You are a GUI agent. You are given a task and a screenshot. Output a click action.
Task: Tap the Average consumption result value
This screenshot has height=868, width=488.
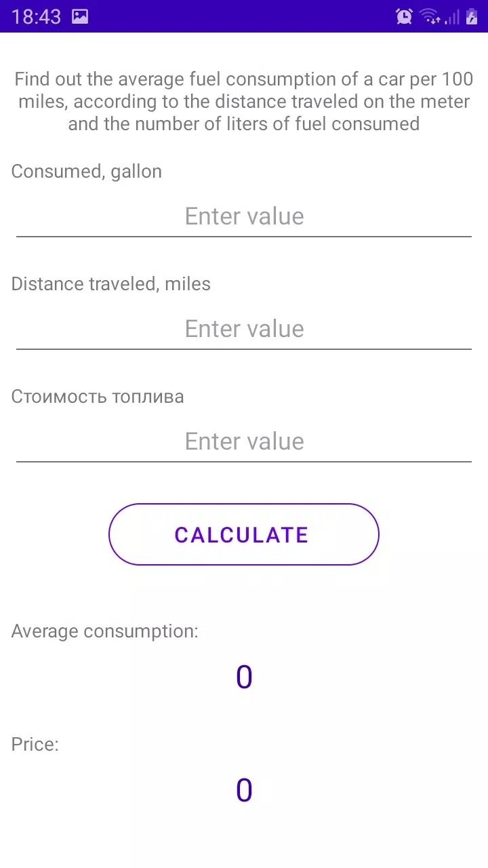[244, 677]
